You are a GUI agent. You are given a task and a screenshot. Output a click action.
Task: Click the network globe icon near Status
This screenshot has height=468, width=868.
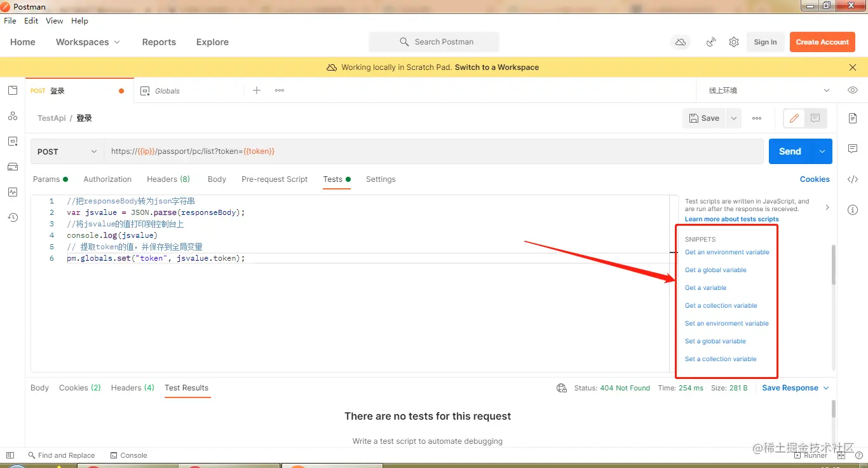(562, 388)
